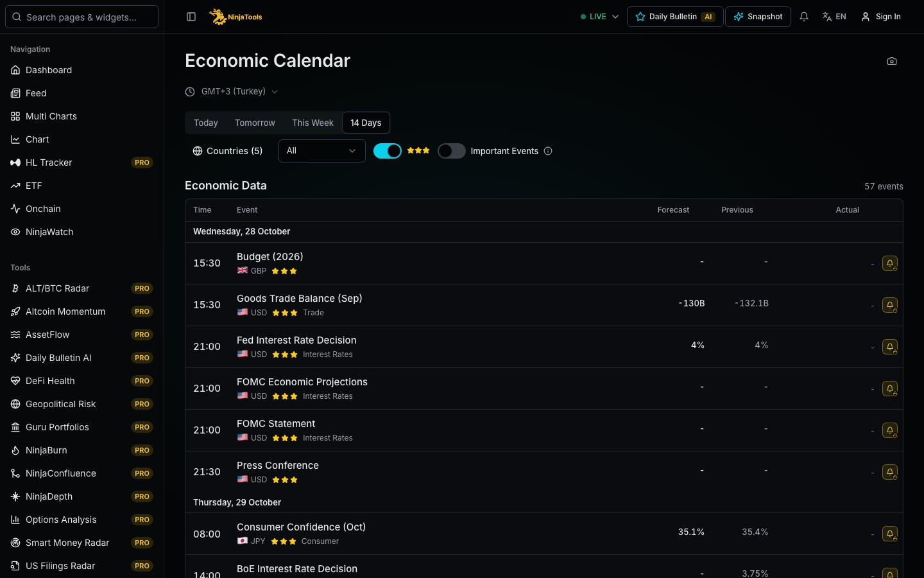Image resolution: width=924 pixels, height=578 pixels.
Task: Set alert bell for Fed Interest Rate Decision
Action: pos(890,347)
